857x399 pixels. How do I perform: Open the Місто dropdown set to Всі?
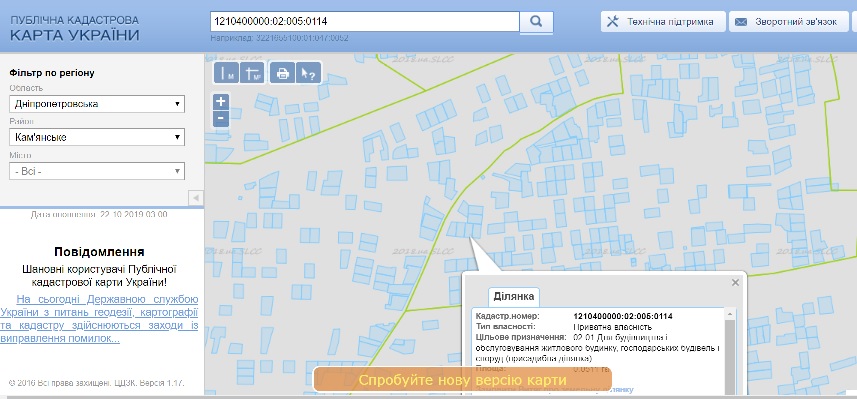pyautogui.click(x=97, y=171)
